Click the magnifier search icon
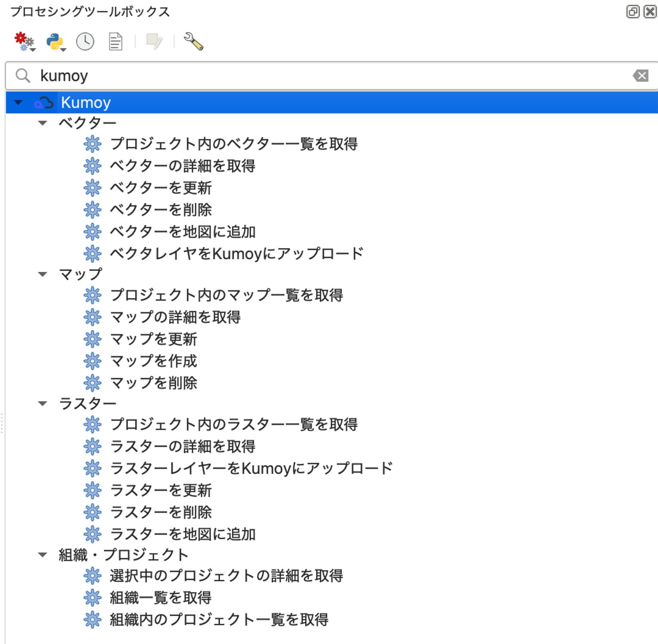Viewport: 658px width, 644px height. pyautogui.click(x=23, y=76)
